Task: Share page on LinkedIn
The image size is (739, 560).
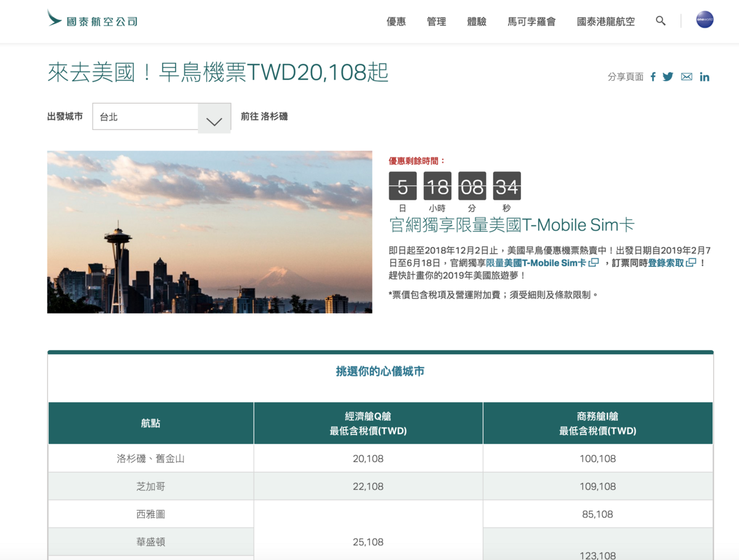Action: tap(705, 77)
